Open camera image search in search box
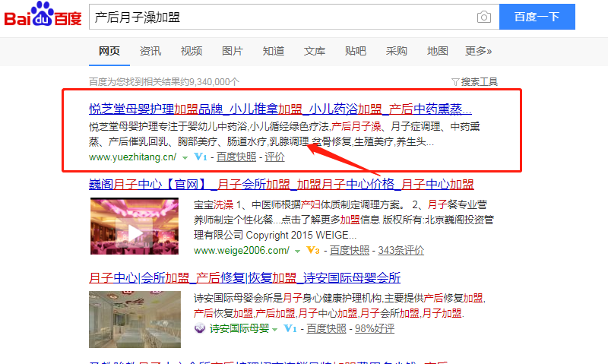The height and width of the screenshot is (364, 608). point(484,17)
